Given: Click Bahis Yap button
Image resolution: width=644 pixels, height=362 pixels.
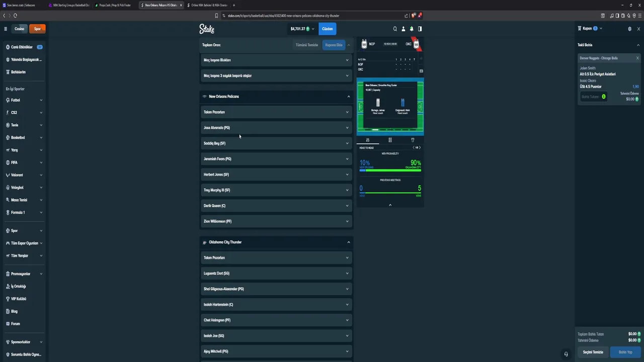Looking at the screenshot, I should coord(625,352).
